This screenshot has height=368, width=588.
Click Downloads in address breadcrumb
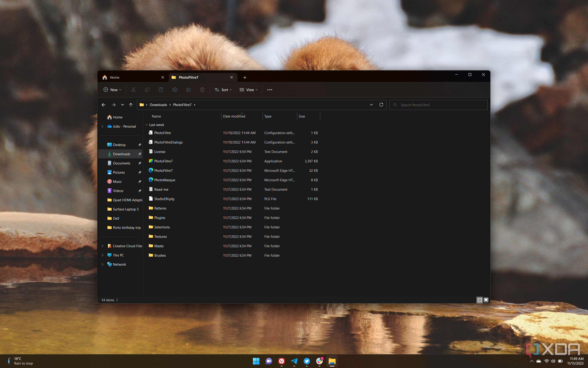pyautogui.click(x=158, y=105)
